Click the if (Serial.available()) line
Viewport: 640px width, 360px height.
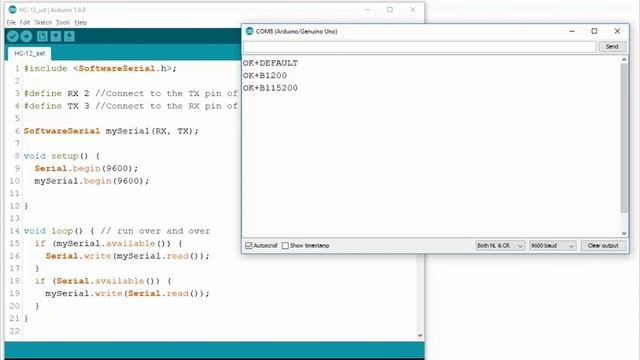(103, 281)
